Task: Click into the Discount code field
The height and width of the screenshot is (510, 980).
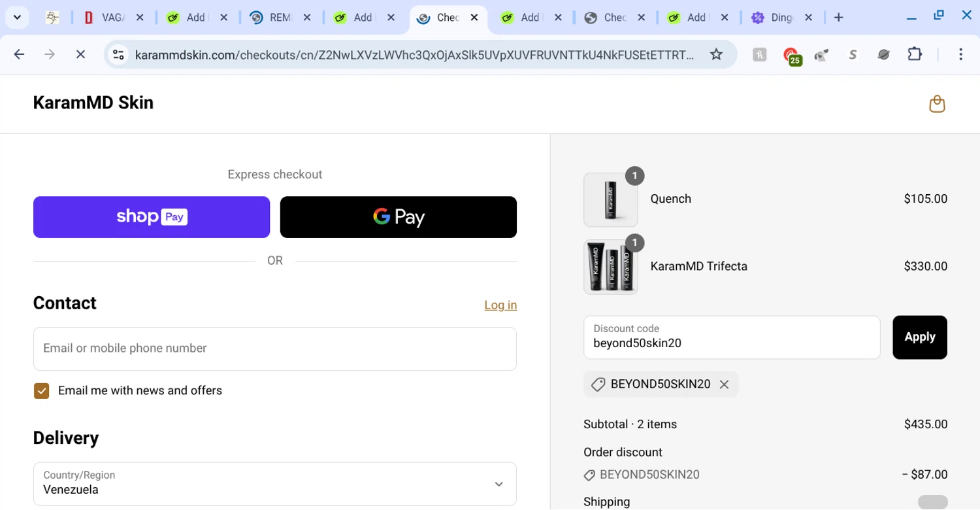Action: [732, 337]
